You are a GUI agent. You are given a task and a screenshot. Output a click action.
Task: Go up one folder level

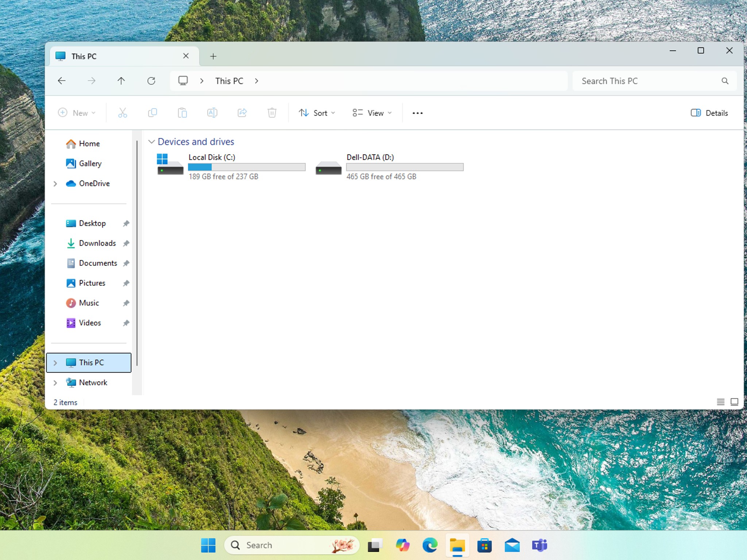click(121, 81)
